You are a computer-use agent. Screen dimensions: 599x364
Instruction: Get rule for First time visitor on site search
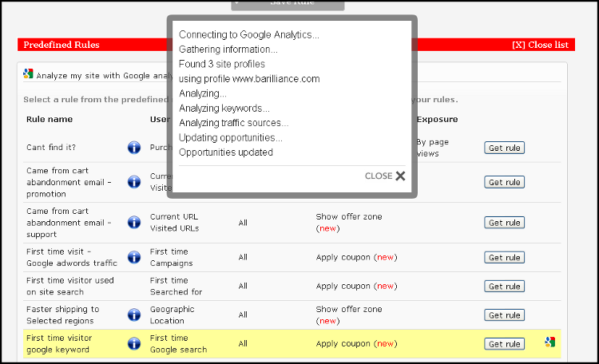[x=504, y=286]
